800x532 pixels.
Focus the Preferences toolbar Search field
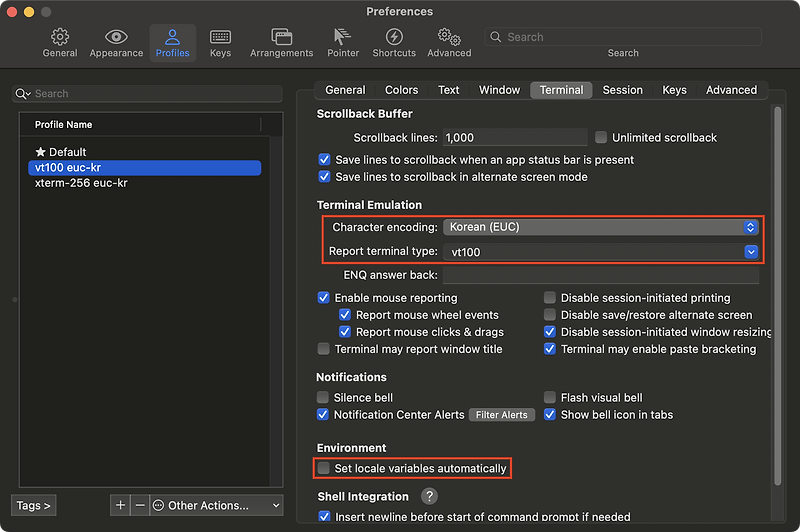coord(623,37)
